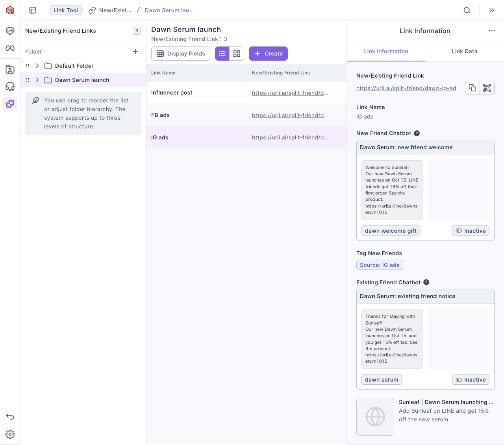This screenshot has width=504, height=445.
Task: Open the Influencer post link URL
Action: point(290,93)
